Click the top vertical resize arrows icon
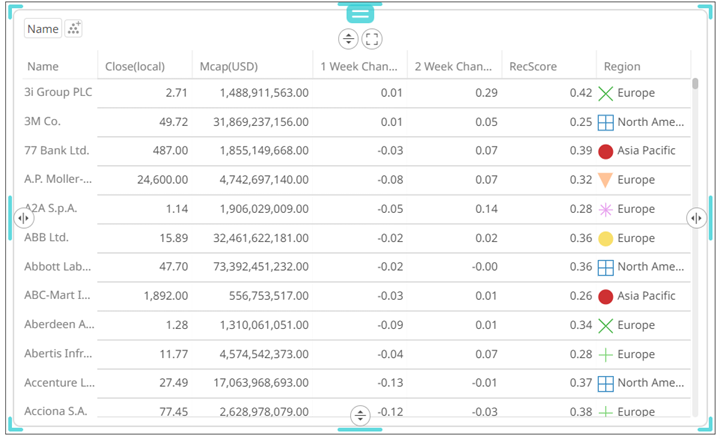The height and width of the screenshot is (439, 720). click(x=348, y=39)
